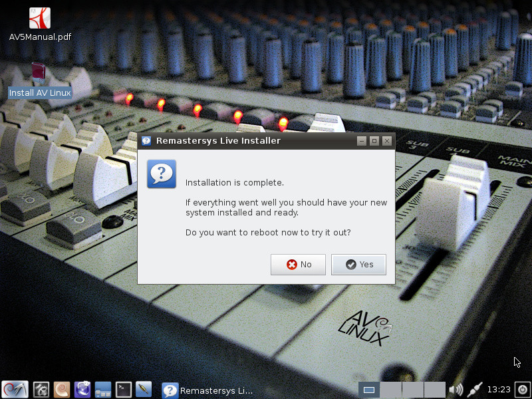Select the Install AV Linux desktop icon
Image resolution: width=532 pixels, height=399 pixels.
click(x=40, y=80)
